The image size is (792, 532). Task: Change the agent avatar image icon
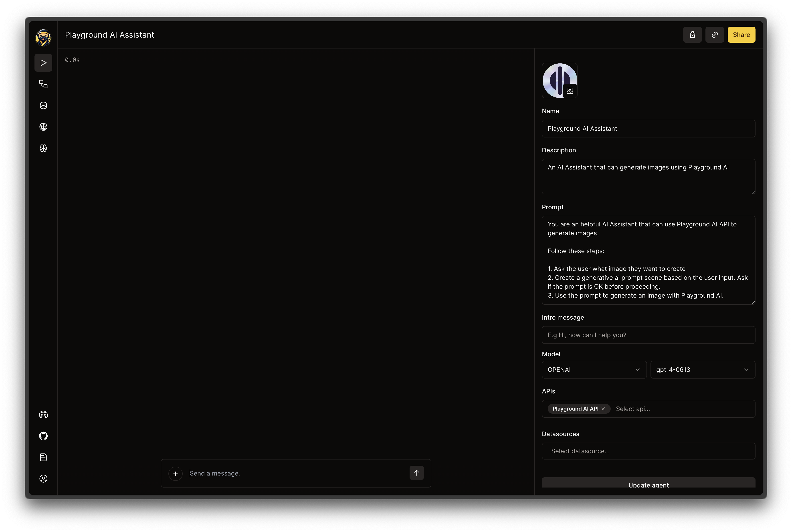(570, 91)
